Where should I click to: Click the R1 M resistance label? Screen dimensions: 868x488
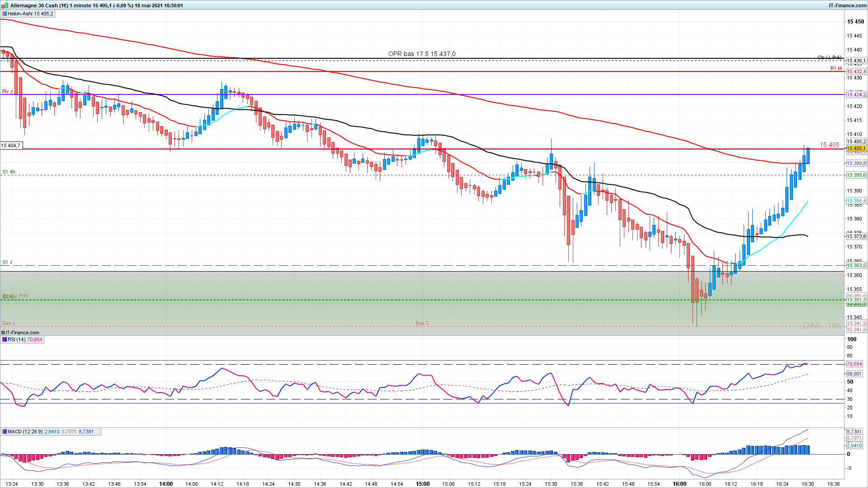[836, 68]
